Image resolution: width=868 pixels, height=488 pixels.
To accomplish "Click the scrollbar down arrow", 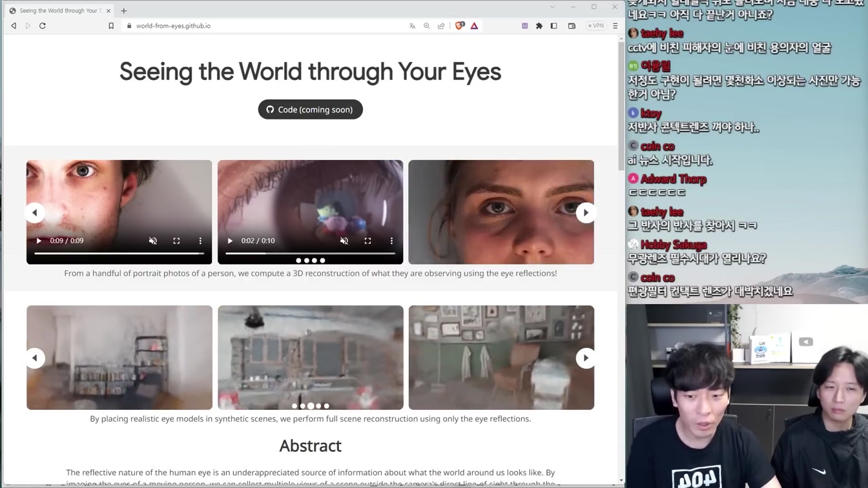I will (621, 480).
